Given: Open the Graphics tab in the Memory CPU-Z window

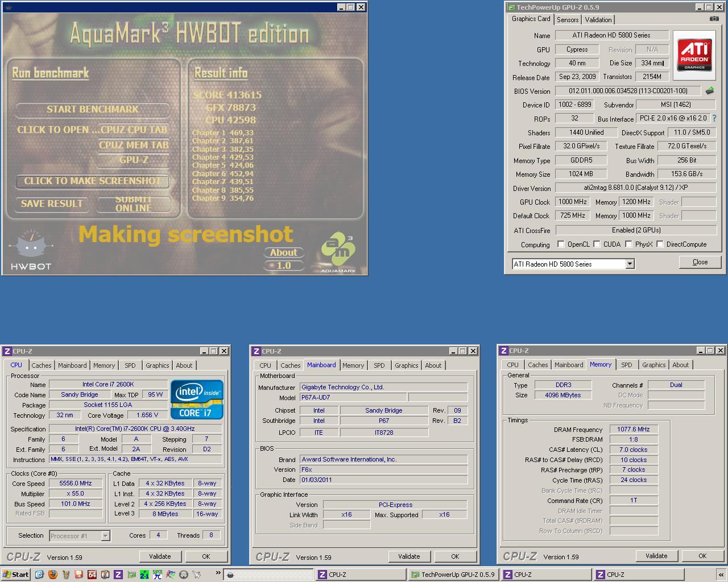Looking at the screenshot, I should (654, 365).
